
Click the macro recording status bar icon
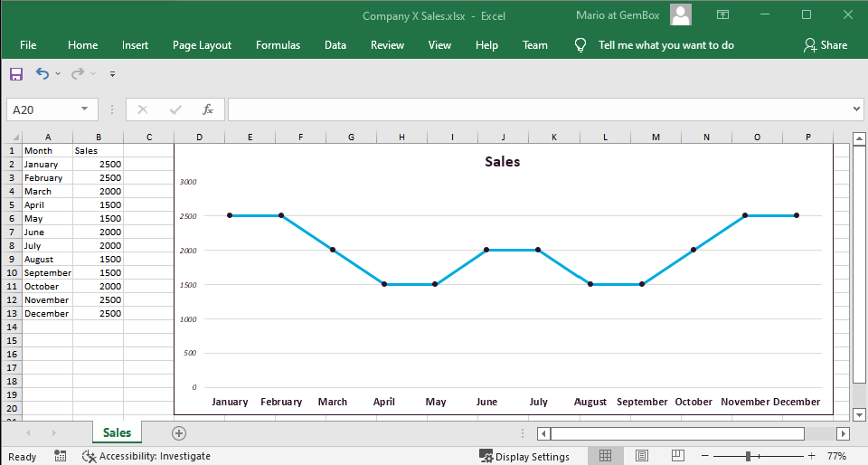[x=60, y=456]
